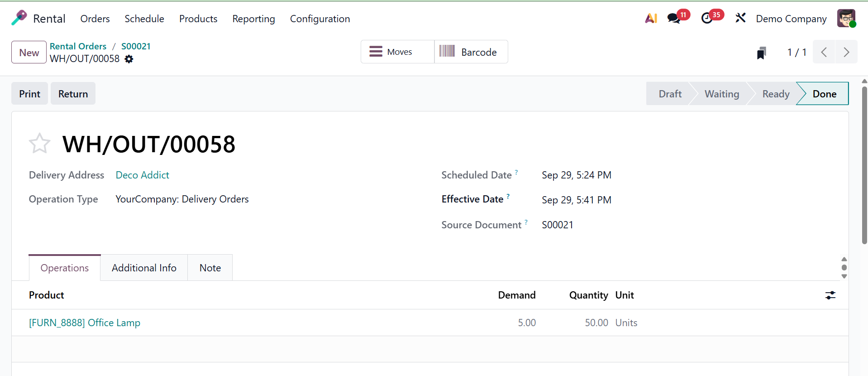This screenshot has height=376, width=868.
Task: Click the Return button
Action: (x=73, y=94)
